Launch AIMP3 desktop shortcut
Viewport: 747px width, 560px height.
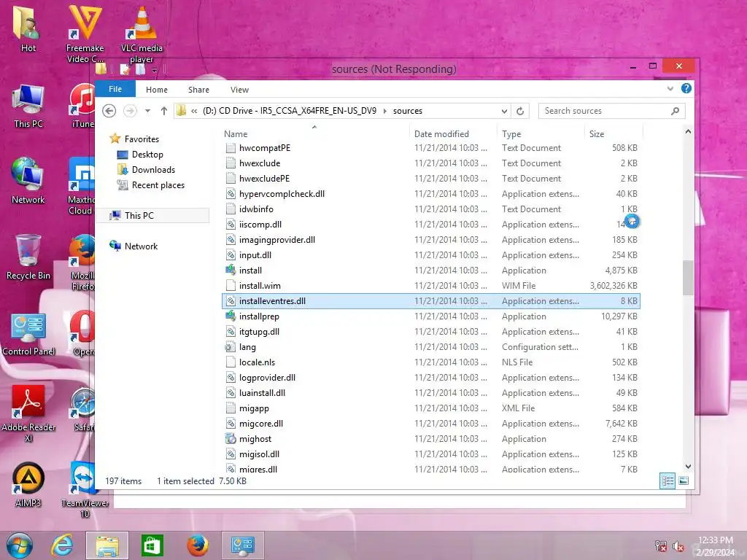[x=28, y=485]
